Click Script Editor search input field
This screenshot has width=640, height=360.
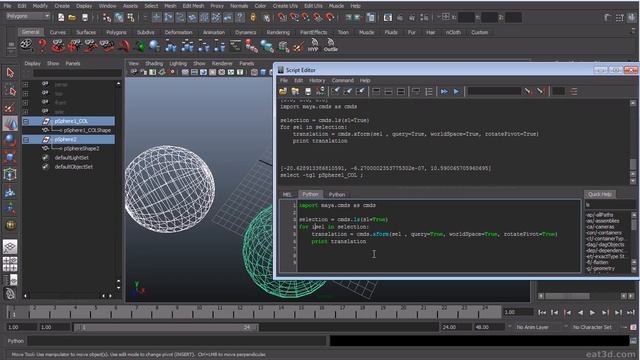coord(494,91)
